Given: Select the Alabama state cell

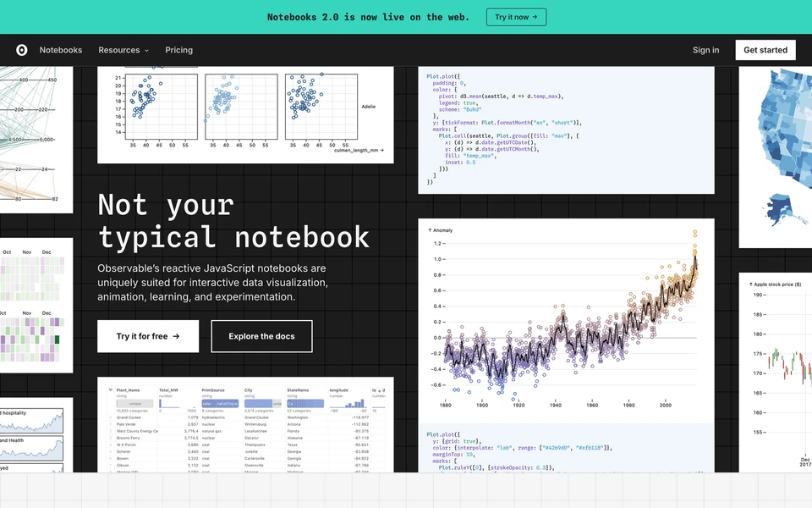Looking at the screenshot, I should click(x=294, y=438).
